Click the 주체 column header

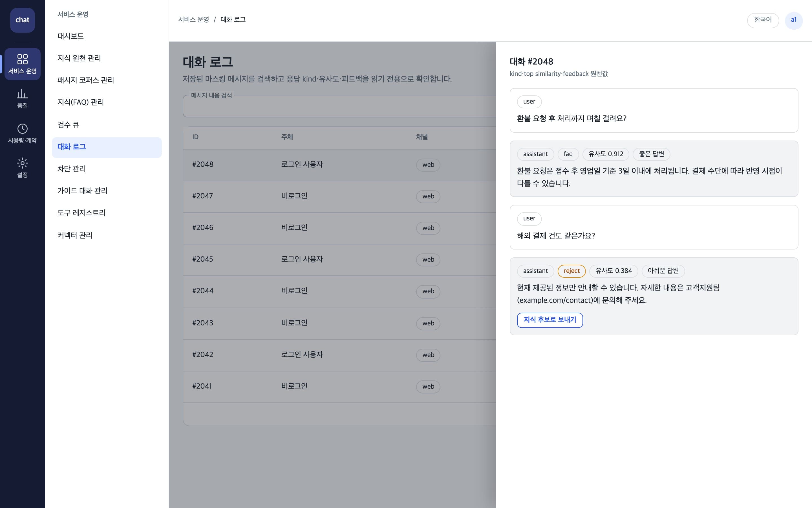point(287,137)
